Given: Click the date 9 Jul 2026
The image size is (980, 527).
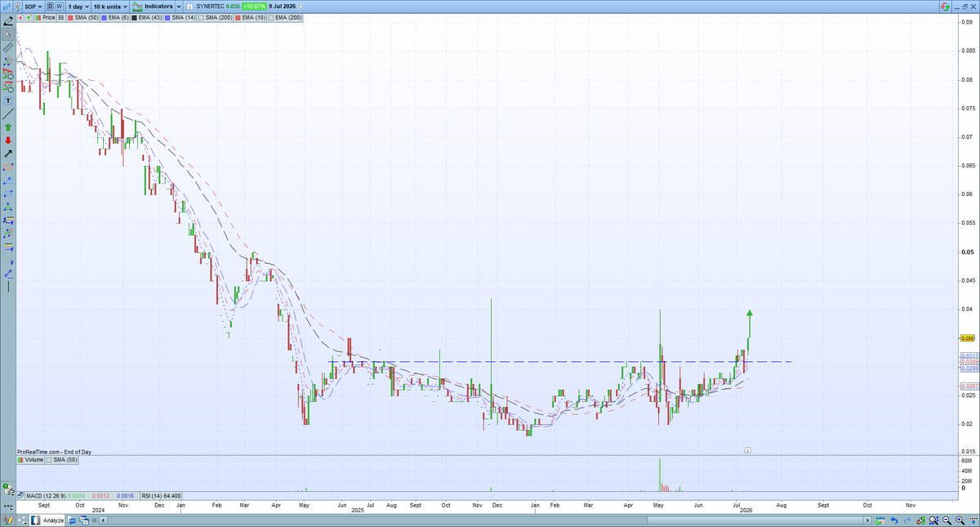Looking at the screenshot, I should coord(282,6).
